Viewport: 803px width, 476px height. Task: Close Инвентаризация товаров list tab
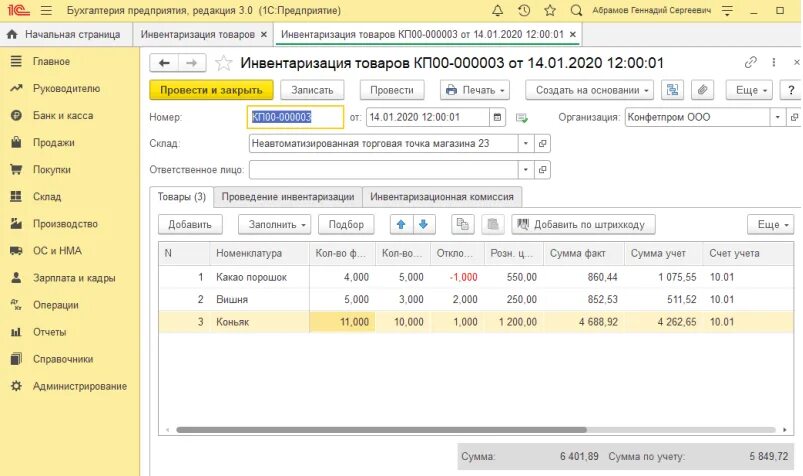pyautogui.click(x=264, y=34)
